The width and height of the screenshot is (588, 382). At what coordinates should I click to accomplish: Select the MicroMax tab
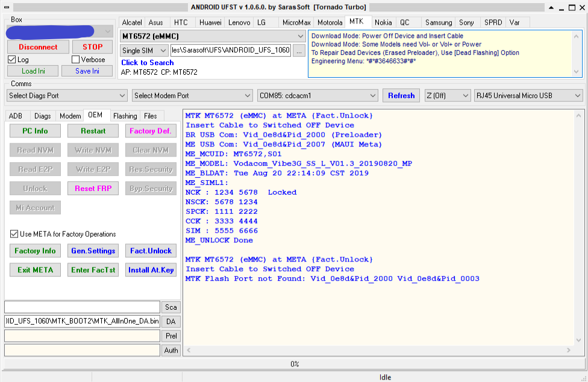[296, 22]
